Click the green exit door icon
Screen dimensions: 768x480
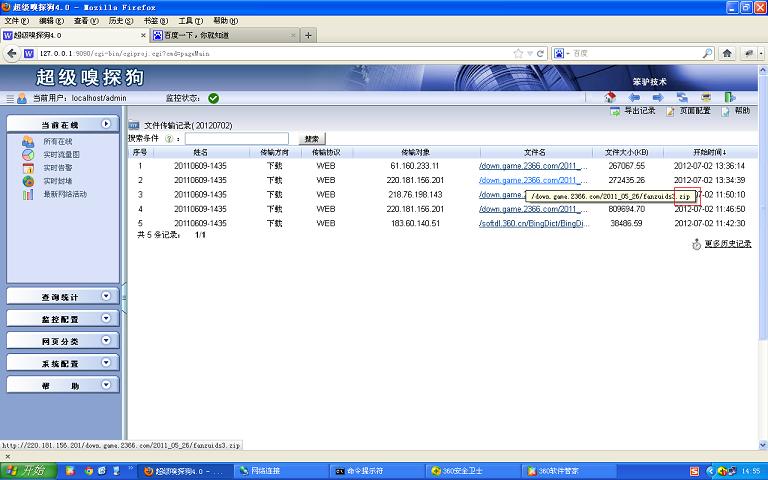730,97
